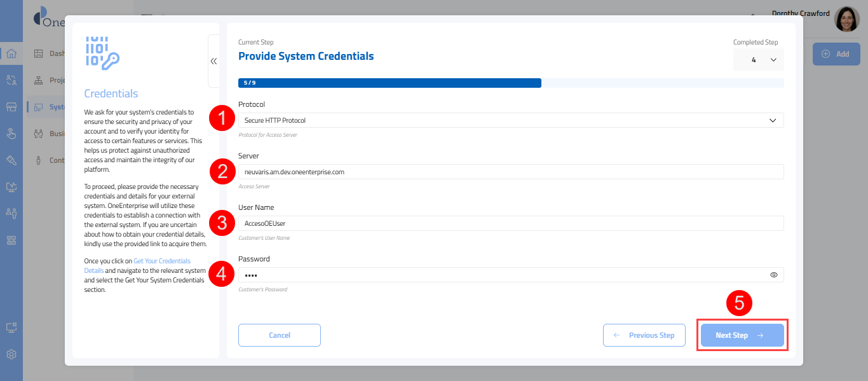Open the Protocol dropdown
The height and width of the screenshot is (381, 868).
coord(510,120)
